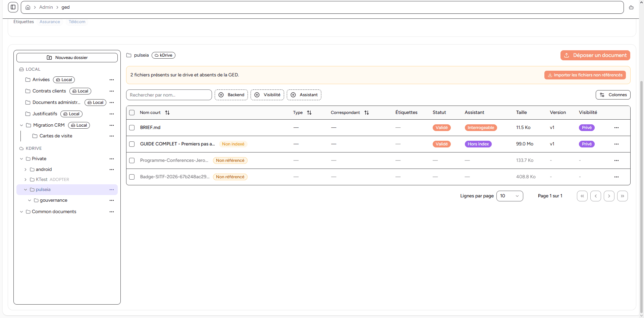Open the more options for Cartes de visite

tap(112, 136)
